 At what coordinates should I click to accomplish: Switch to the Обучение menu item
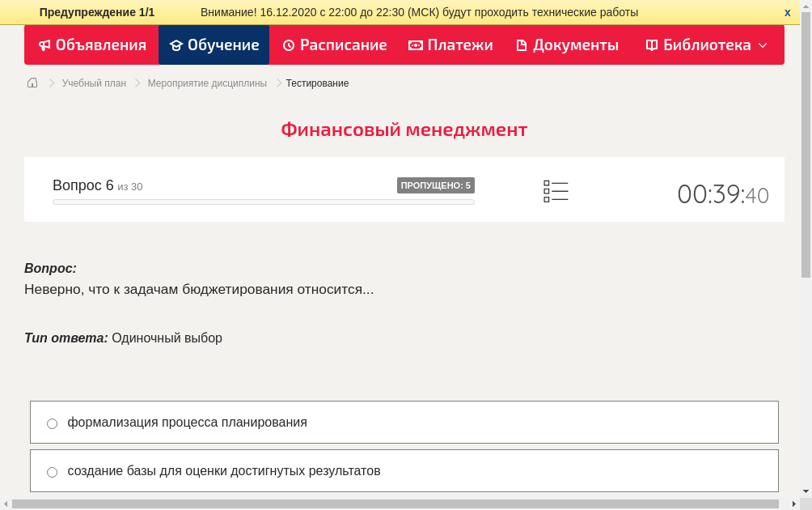click(x=214, y=45)
